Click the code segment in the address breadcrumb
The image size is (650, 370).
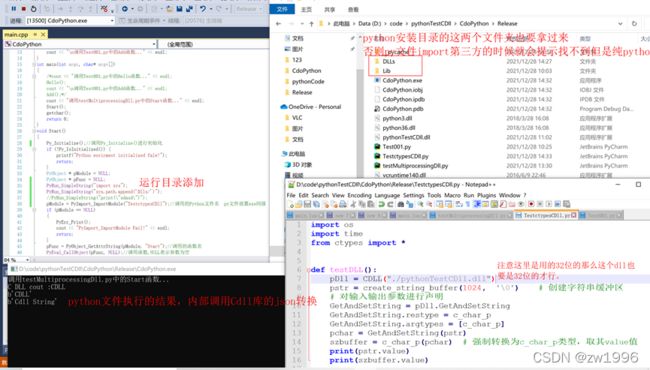[396, 24]
